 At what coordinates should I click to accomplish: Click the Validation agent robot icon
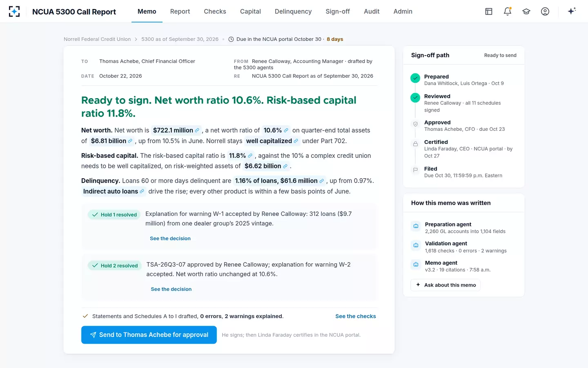coord(416,245)
